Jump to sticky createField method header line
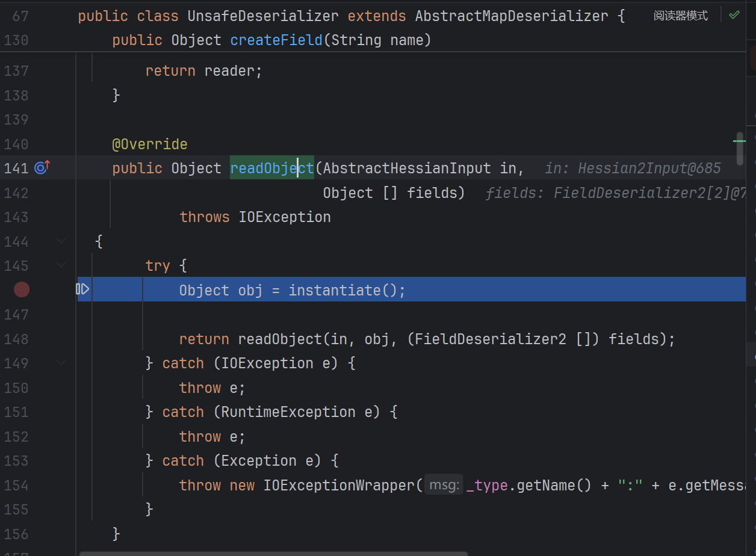Viewport: 756px width, 556px height. coord(271,40)
